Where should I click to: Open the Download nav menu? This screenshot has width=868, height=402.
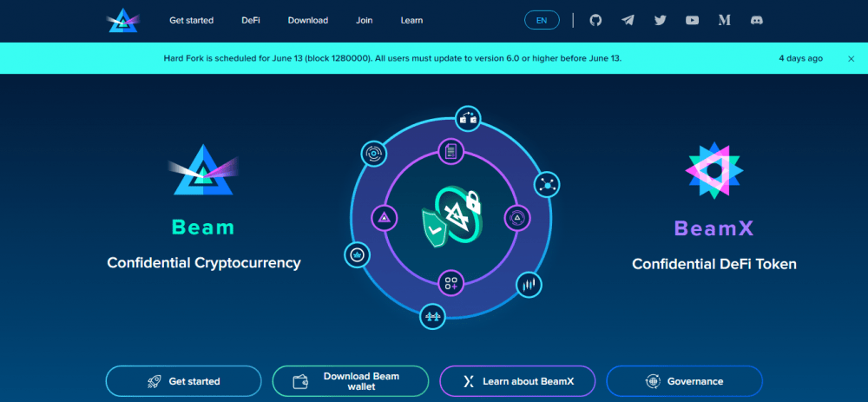(308, 21)
